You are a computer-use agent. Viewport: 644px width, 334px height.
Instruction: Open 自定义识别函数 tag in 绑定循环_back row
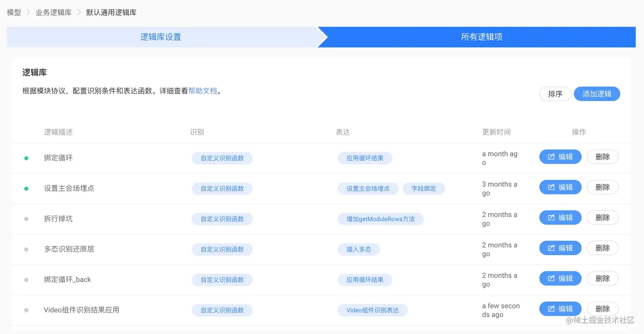[222, 280]
